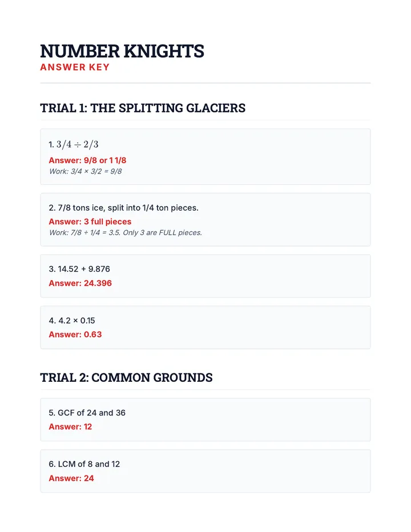
Task: Select the Trial 2: Common Grounds heading
Action: coord(126,377)
